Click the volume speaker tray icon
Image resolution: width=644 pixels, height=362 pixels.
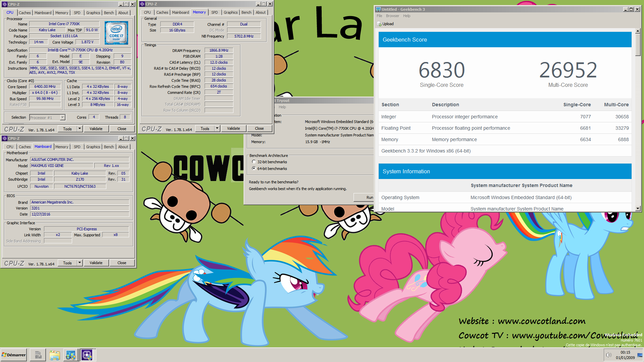click(608, 355)
